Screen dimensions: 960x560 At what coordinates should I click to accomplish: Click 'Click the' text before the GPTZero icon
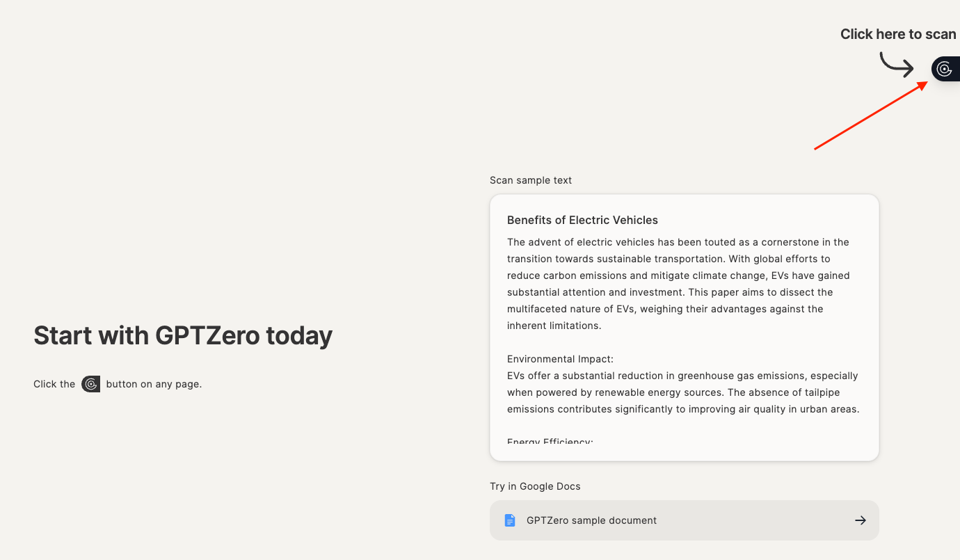coord(54,384)
